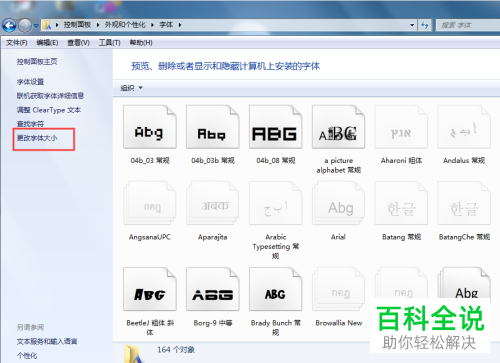Open the 04b_03b 常规 font icon
Screen dimensions: 500x363
pyautogui.click(x=213, y=127)
